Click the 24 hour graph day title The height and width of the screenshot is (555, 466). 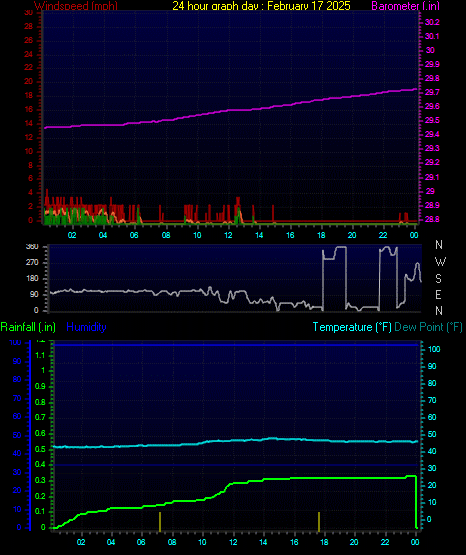(261, 6)
